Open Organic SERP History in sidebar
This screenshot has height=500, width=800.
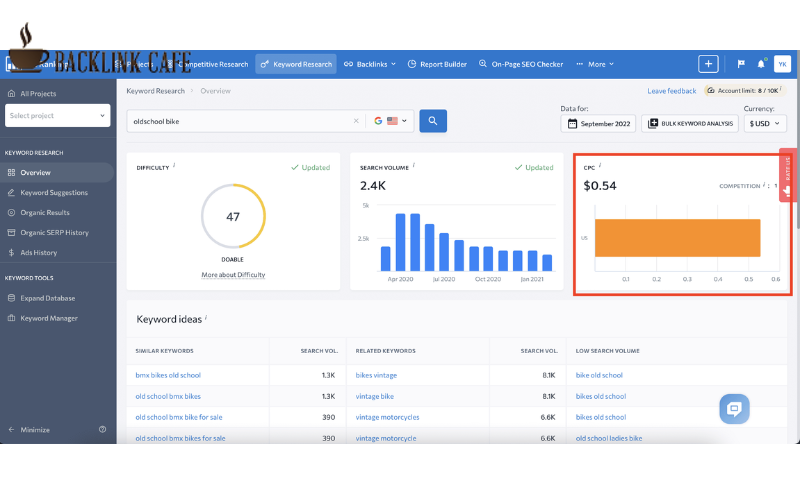pyautogui.click(x=57, y=232)
